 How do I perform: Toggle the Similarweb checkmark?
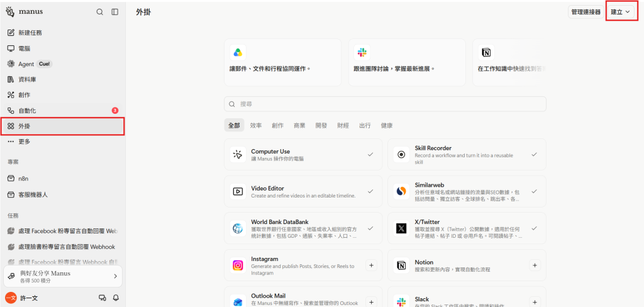534,191
